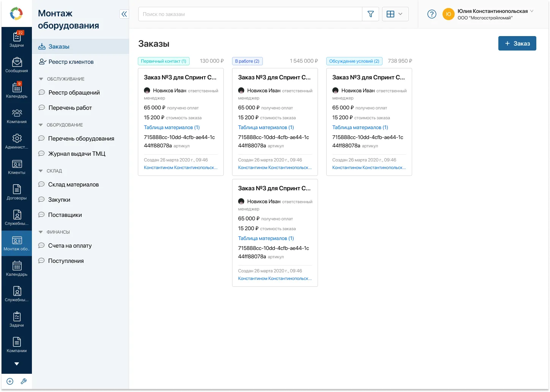Open help question mark icon

pyautogui.click(x=431, y=14)
